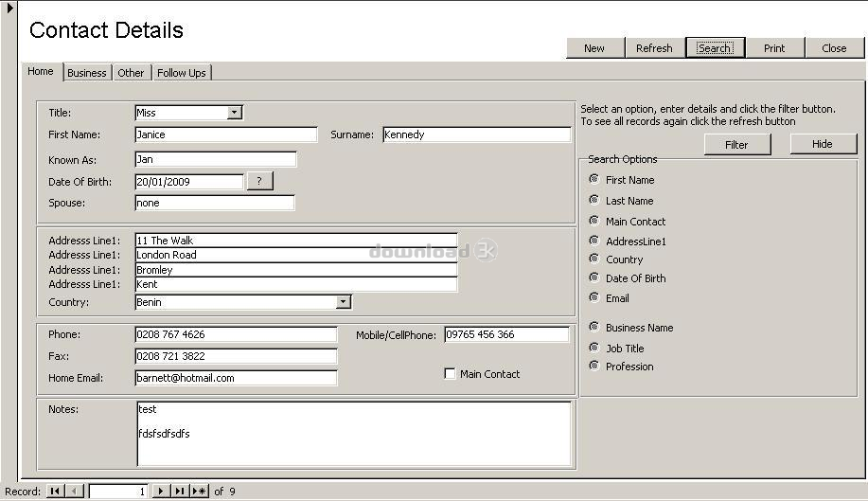Go to previous record arrow

click(75, 491)
